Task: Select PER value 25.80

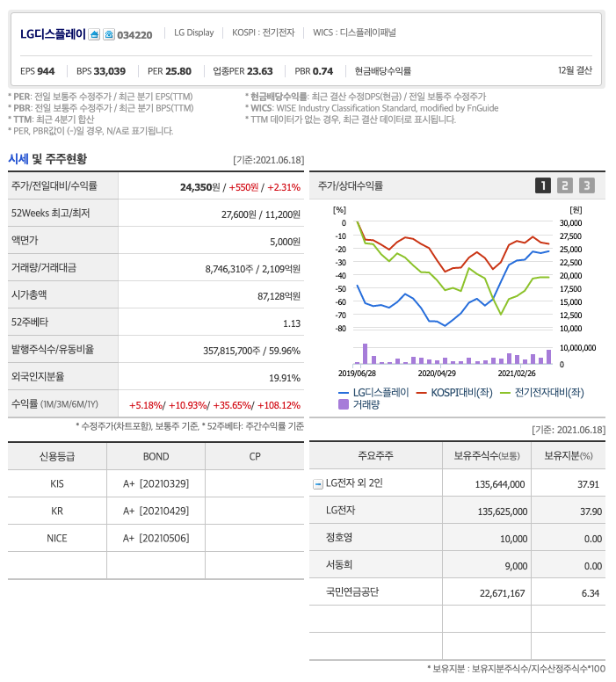Action: coord(178,71)
